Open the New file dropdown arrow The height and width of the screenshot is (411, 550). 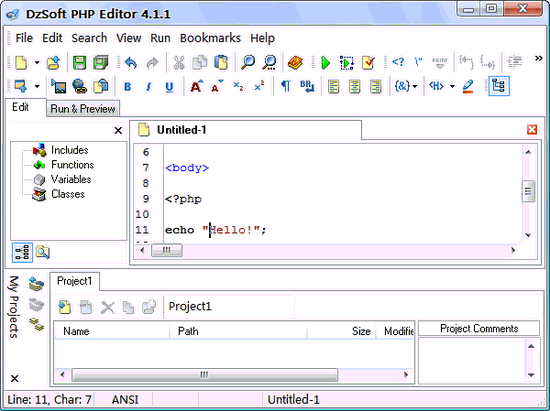(x=37, y=63)
